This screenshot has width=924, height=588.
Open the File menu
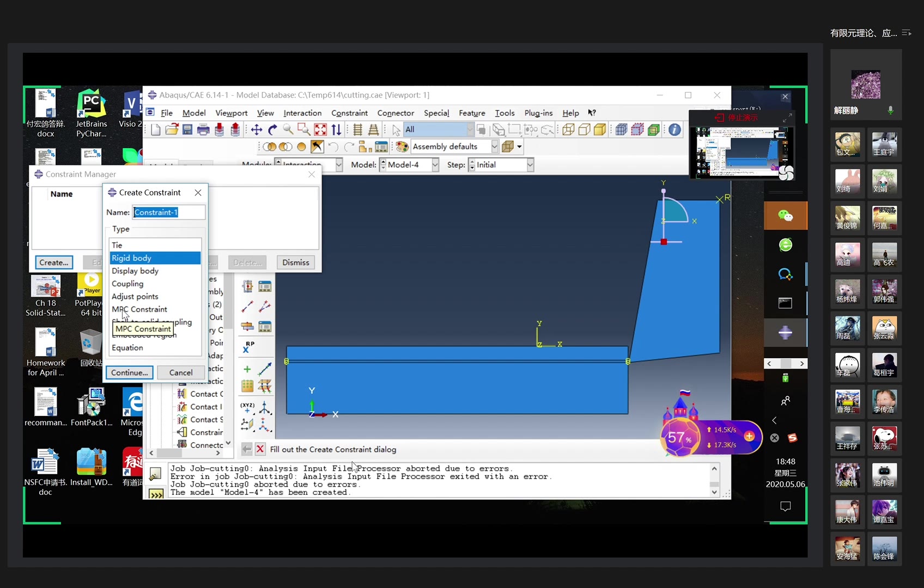coord(167,113)
